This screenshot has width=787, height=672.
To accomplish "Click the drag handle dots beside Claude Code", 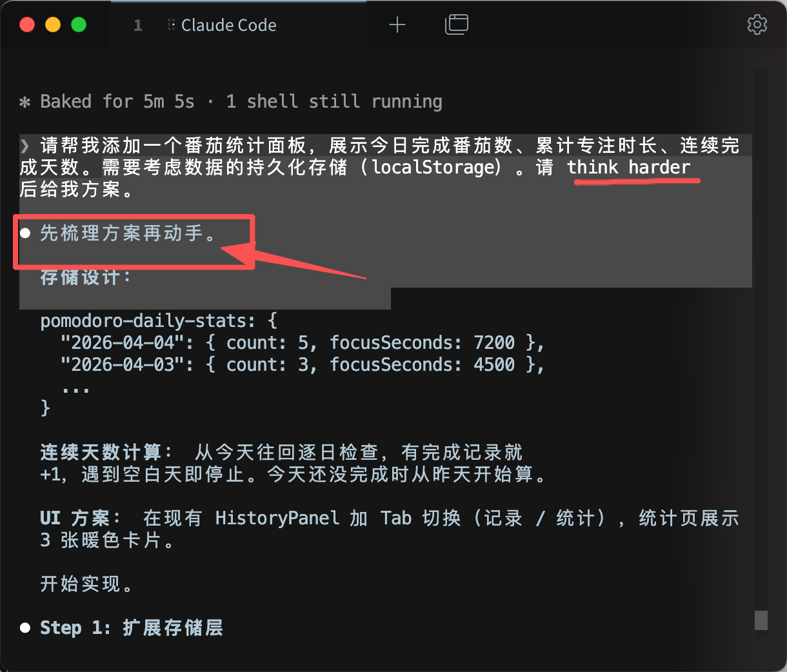I will pos(171,25).
